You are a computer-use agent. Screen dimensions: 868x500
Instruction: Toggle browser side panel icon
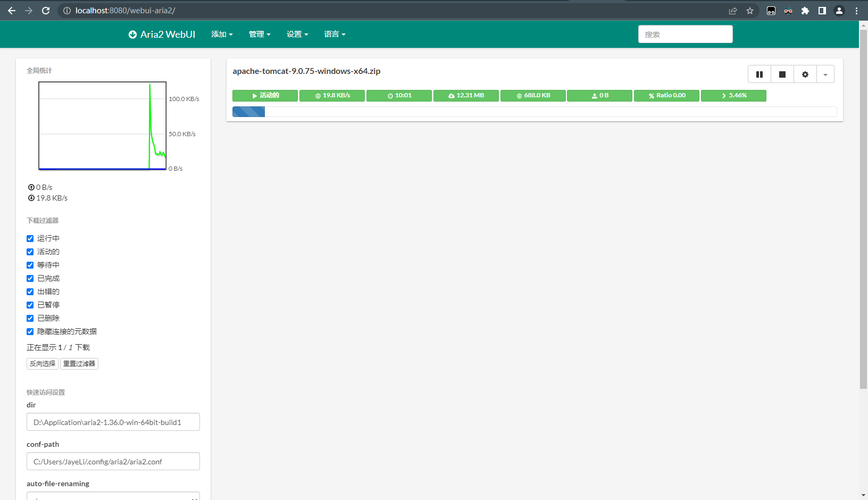[822, 11]
